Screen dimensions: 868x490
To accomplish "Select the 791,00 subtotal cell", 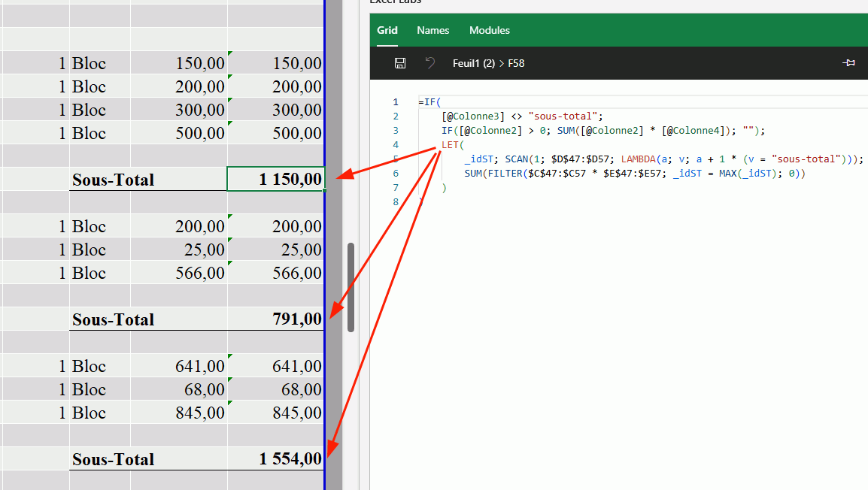I will tap(275, 319).
